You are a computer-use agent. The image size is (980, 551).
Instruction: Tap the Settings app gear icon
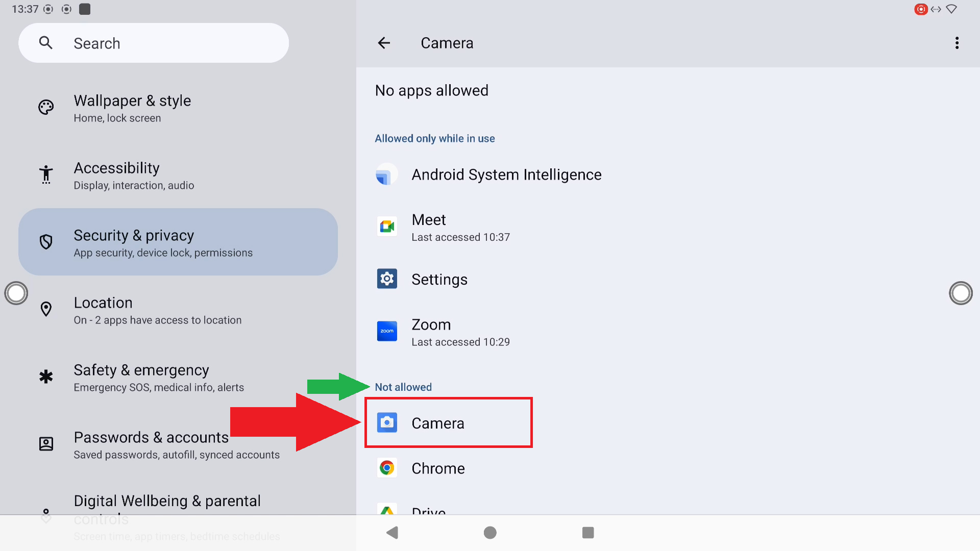387,279
